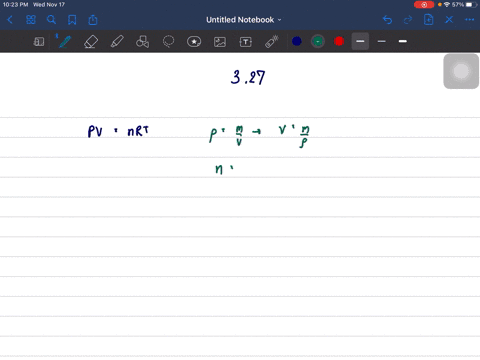Image resolution: width=480 pixels, height=360 pixels.
Task: Select the thin stroke thickness
Action: coord(382,41)
